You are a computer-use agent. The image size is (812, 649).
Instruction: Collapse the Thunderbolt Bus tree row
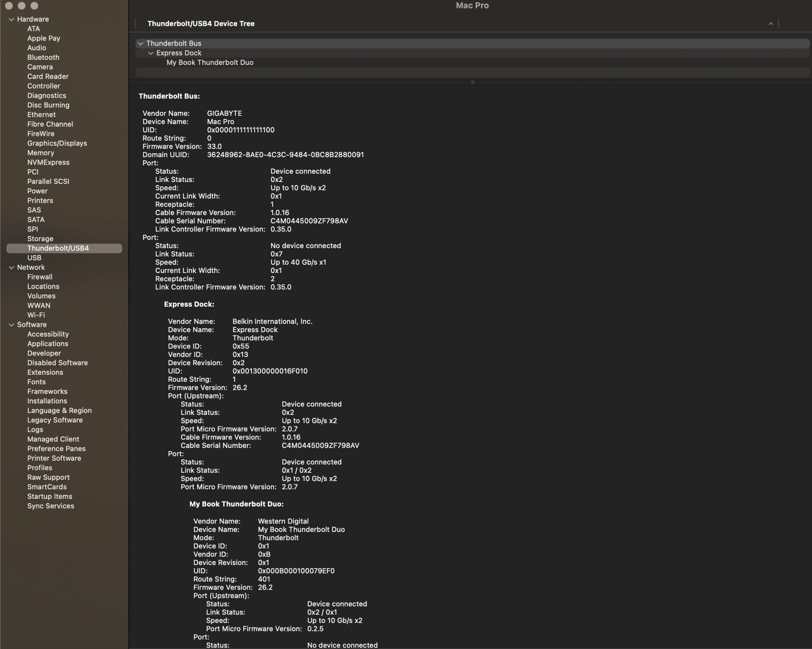click(140, 43)
